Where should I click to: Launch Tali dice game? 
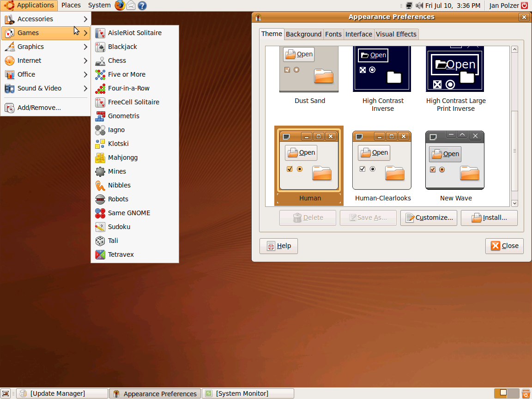click(135, 241)
